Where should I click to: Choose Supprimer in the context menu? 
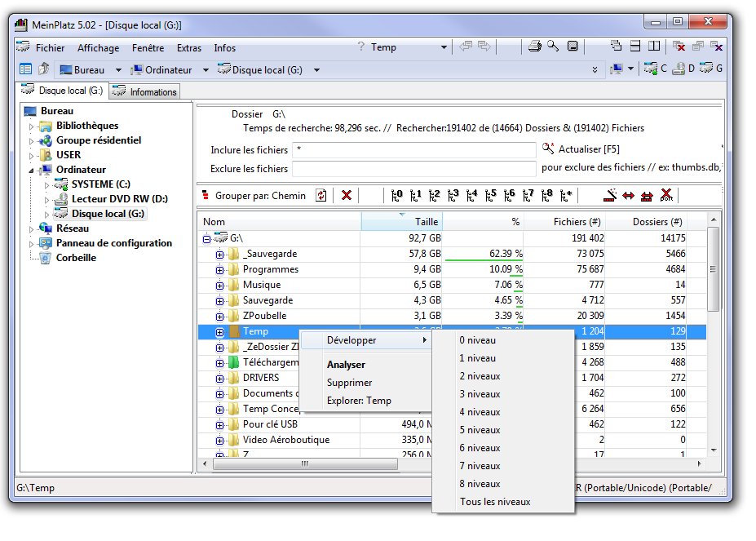pos(350,383)
